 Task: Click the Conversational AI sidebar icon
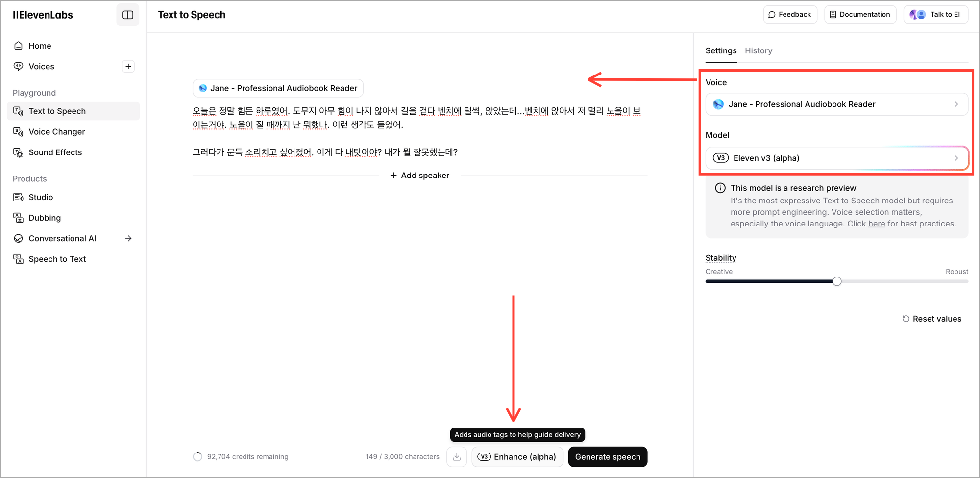19,238
